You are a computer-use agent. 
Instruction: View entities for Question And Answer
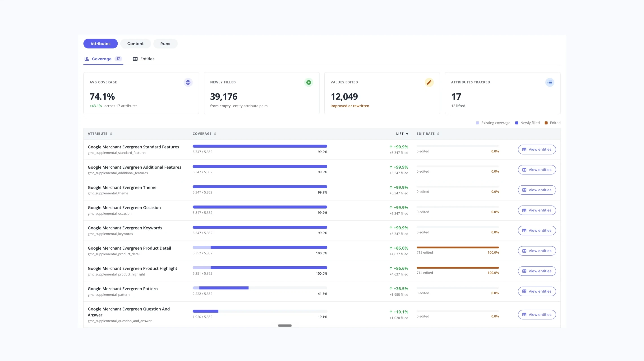537,315
